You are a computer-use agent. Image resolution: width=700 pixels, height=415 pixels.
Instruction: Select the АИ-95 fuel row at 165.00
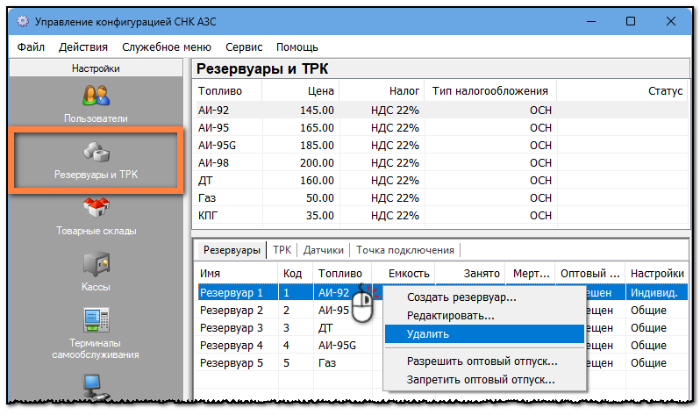pos(441,128)
